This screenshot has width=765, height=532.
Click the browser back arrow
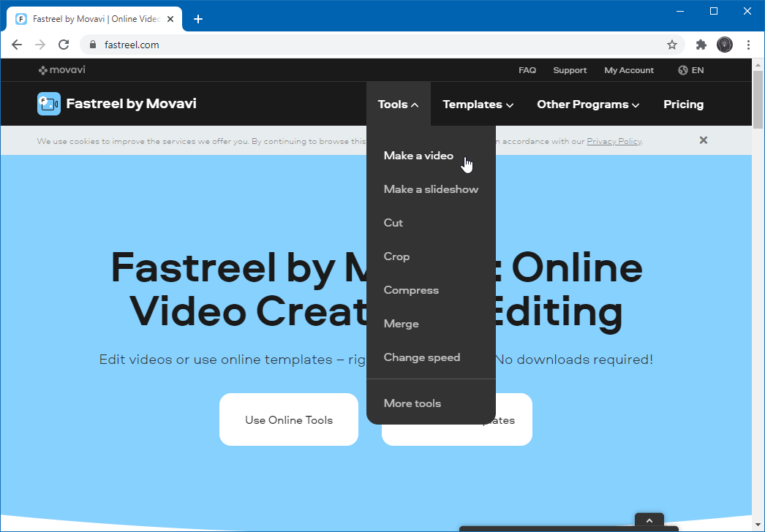(17, 45)
